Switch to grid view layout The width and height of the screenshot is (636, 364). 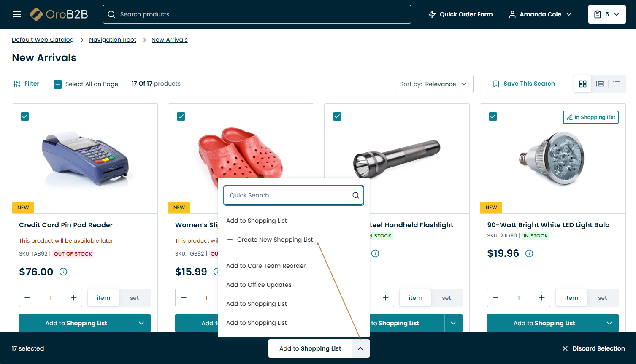click(x=583, y=84)
